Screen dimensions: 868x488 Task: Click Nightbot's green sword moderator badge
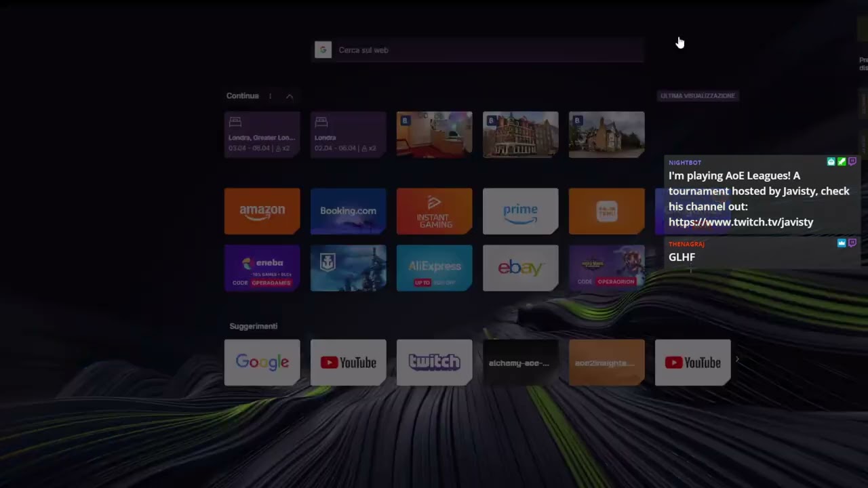[842, 162]
